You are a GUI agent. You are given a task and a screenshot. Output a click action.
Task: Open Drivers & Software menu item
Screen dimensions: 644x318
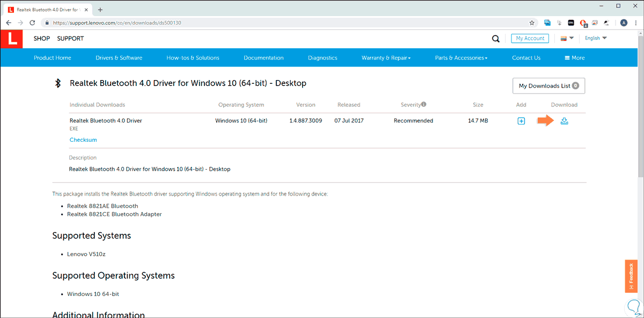click(x=119, y=58)
